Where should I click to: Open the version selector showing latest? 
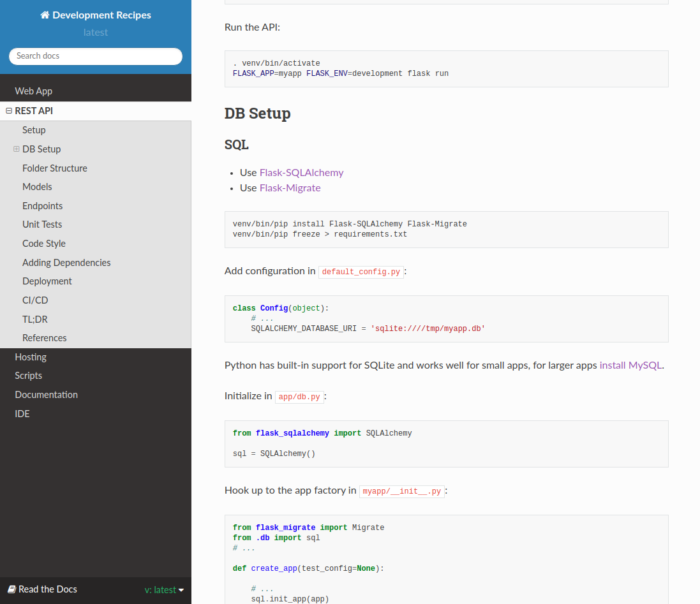pos(164,590)
